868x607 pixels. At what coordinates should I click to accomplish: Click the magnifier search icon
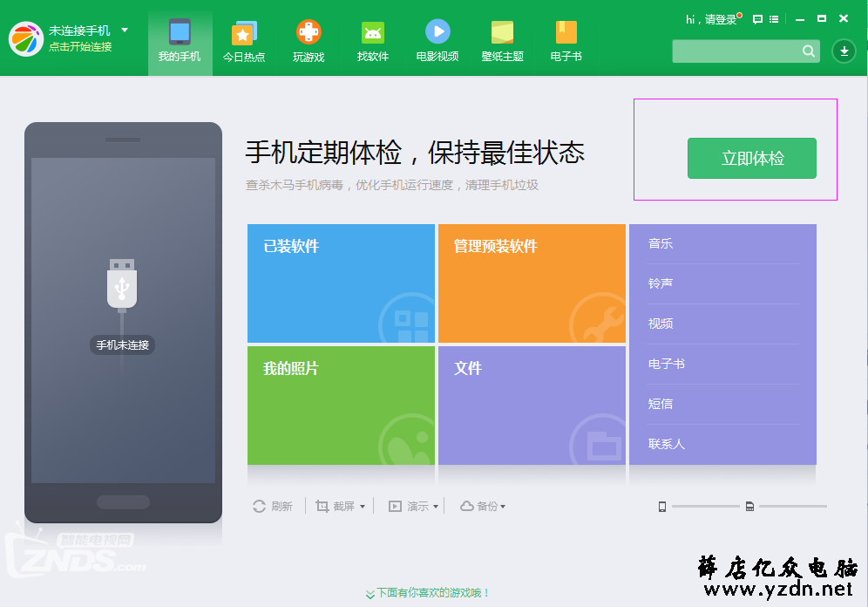(x=808, y=51)
